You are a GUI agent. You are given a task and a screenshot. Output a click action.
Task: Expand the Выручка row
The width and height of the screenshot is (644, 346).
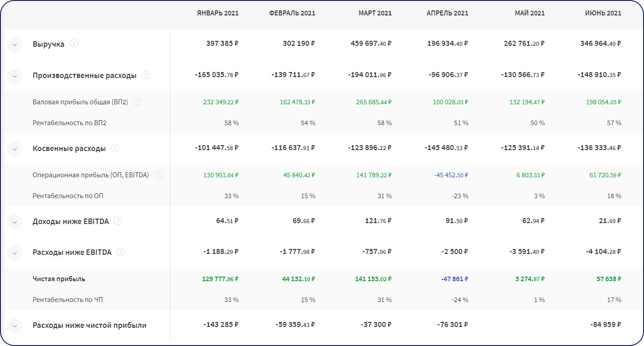(15, 44)
